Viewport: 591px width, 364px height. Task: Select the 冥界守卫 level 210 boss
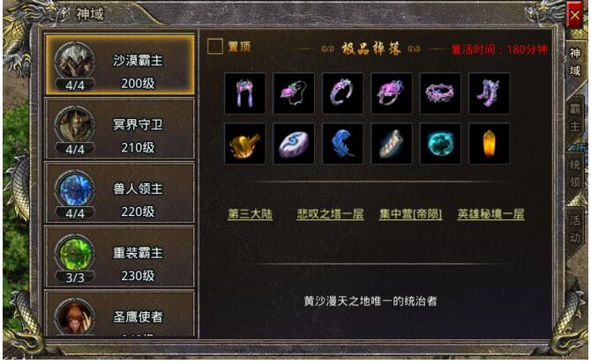click(120, 129)
